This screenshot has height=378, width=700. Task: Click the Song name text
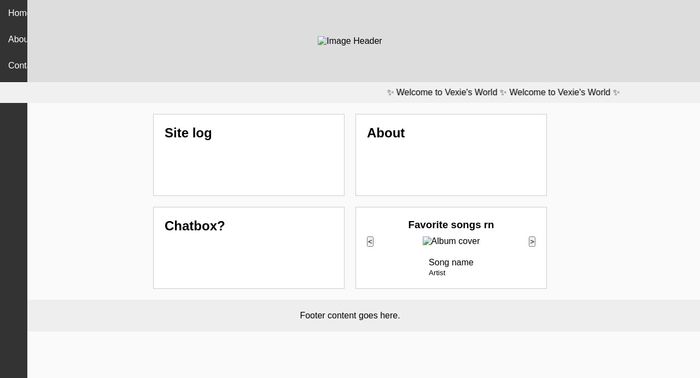click(451, 262)
